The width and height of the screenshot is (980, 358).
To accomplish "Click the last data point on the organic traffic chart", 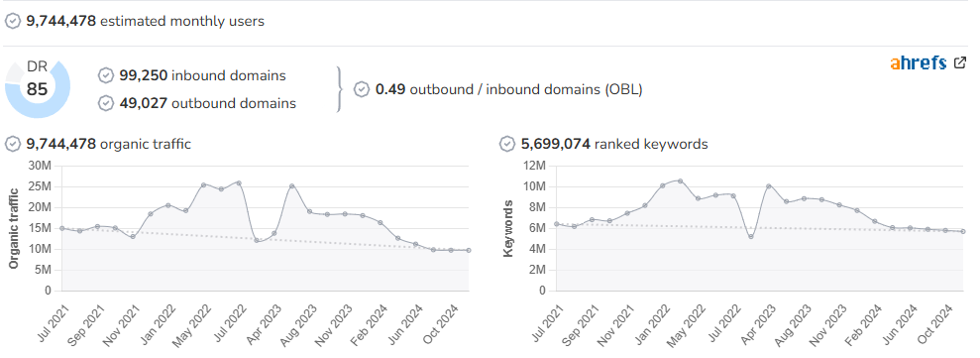I will click(469, 250).
